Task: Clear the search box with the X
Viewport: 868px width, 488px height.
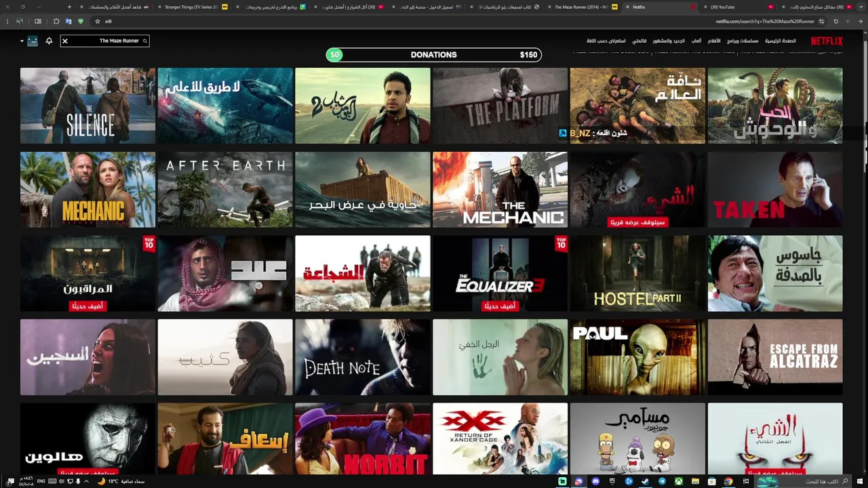Action: [65, 41]
